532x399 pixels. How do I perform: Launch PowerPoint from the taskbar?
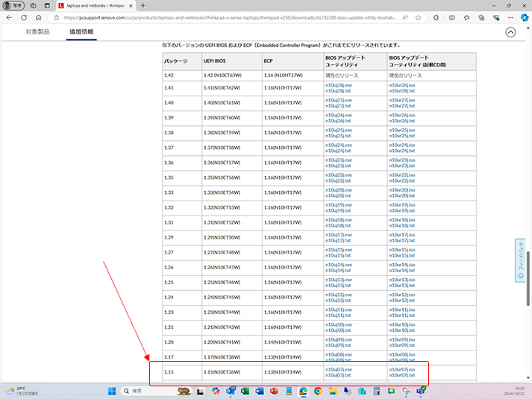point(274,392)
